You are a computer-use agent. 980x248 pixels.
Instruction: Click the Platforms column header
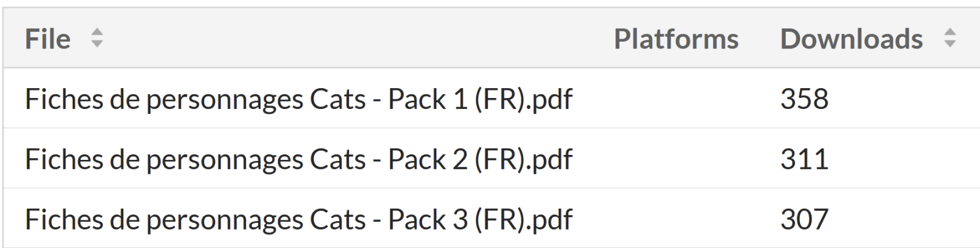[676, 39]
